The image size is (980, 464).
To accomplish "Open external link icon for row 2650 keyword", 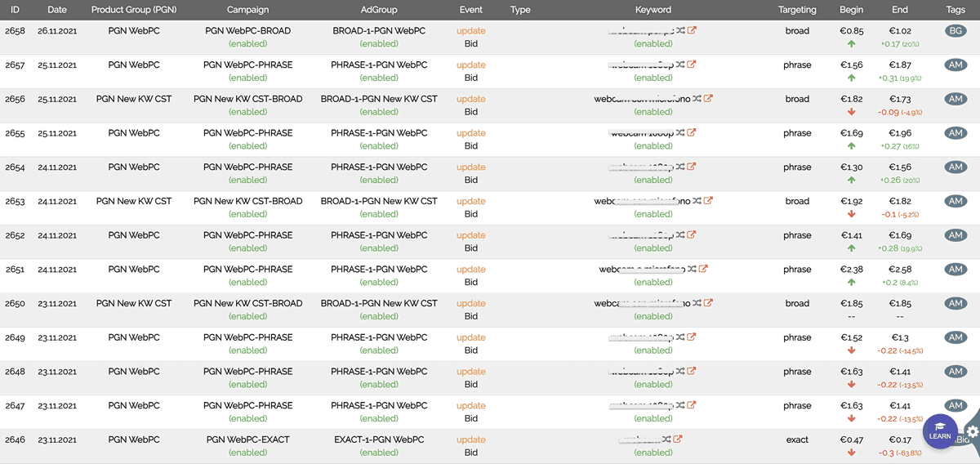I will 708,303.
